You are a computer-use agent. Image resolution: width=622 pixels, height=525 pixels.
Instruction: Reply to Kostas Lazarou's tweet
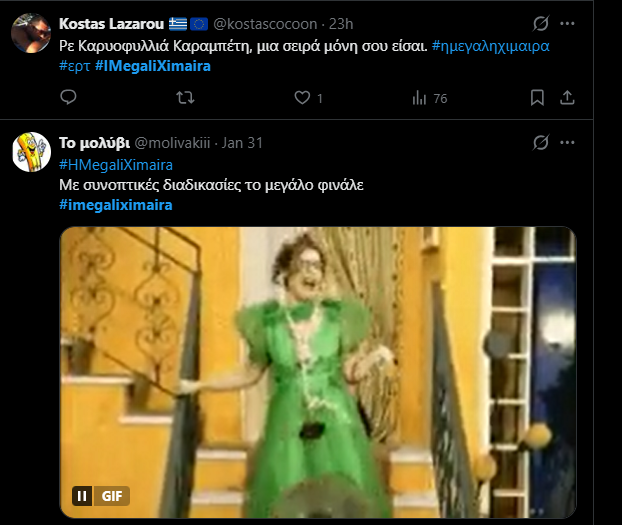69,98
